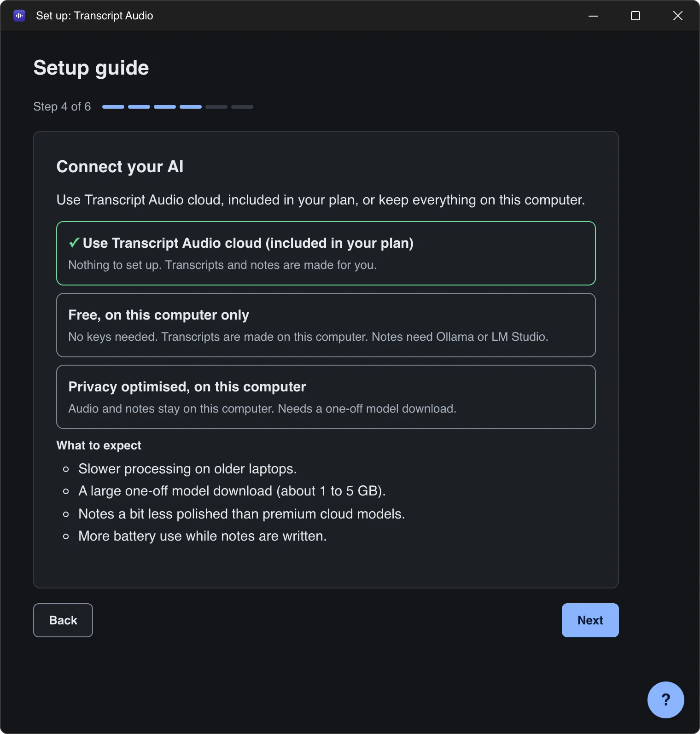Maximize the Set up window
This screenshot has height=734, width=700.
(x=636, y=16)
